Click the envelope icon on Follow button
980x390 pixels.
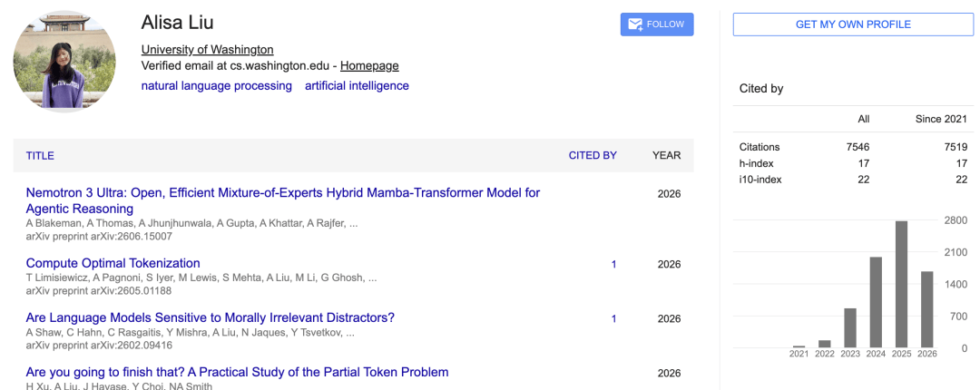click(x=635, y=24)
